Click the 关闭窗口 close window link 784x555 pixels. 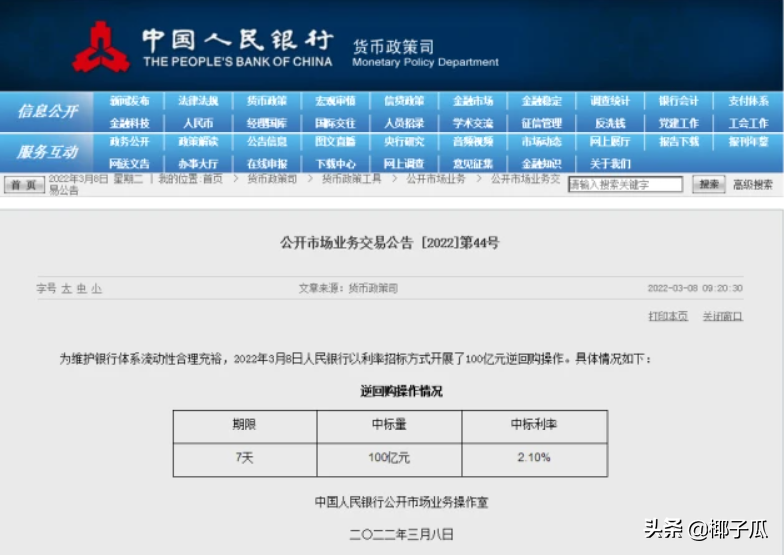[x=722, y=316]
